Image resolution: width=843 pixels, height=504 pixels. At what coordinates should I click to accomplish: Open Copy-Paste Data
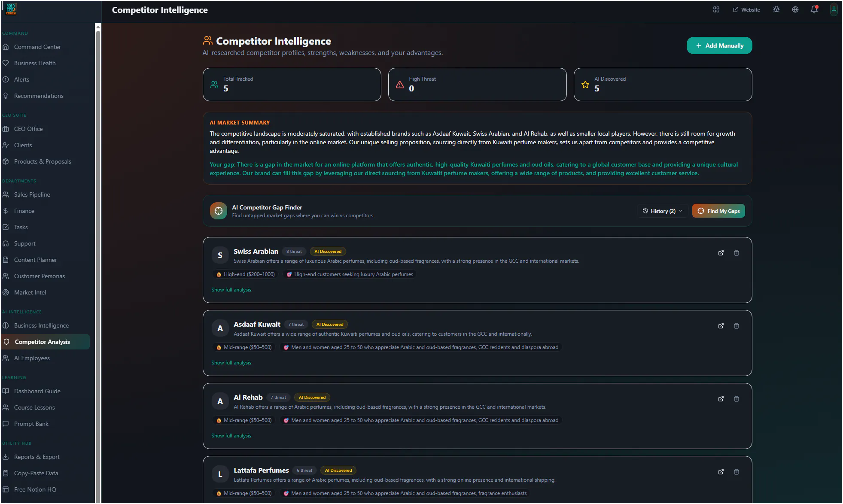pos(46,473)
